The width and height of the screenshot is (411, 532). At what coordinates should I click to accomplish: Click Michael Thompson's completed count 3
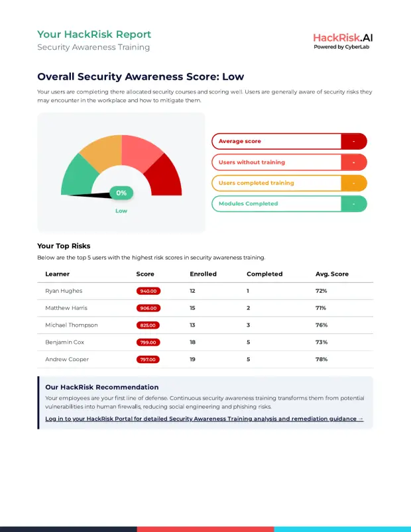[248, 325]
